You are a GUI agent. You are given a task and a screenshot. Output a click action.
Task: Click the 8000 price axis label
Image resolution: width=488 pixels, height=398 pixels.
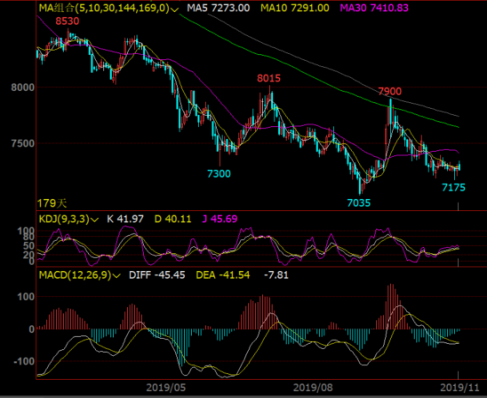tap(23, 88)
